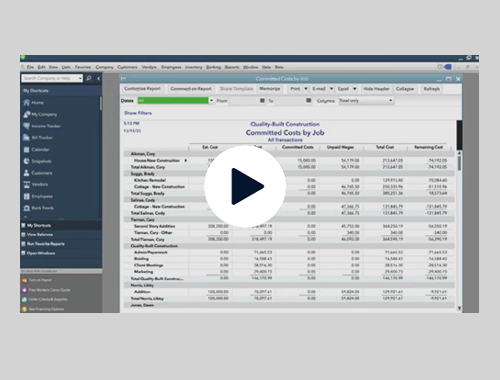The height and width of the screenshot is (380, 500).
Task: Open the Bill Tracker icon
Action: [x=26, y=137]
